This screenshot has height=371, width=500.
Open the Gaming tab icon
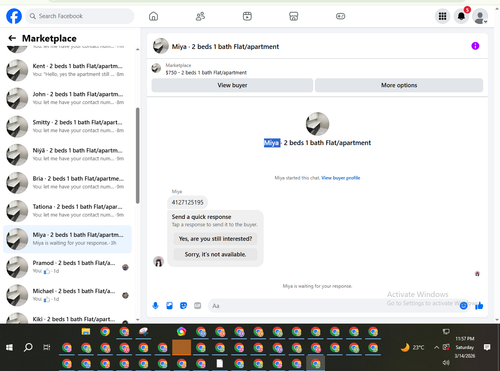[x=340, y=16]
